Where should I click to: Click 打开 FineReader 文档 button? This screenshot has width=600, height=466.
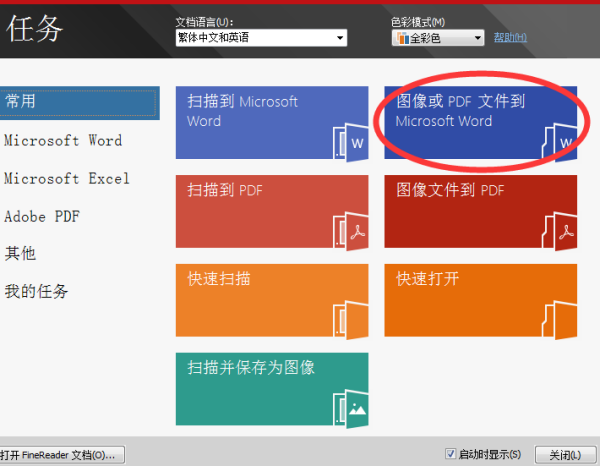pos(62,455)
